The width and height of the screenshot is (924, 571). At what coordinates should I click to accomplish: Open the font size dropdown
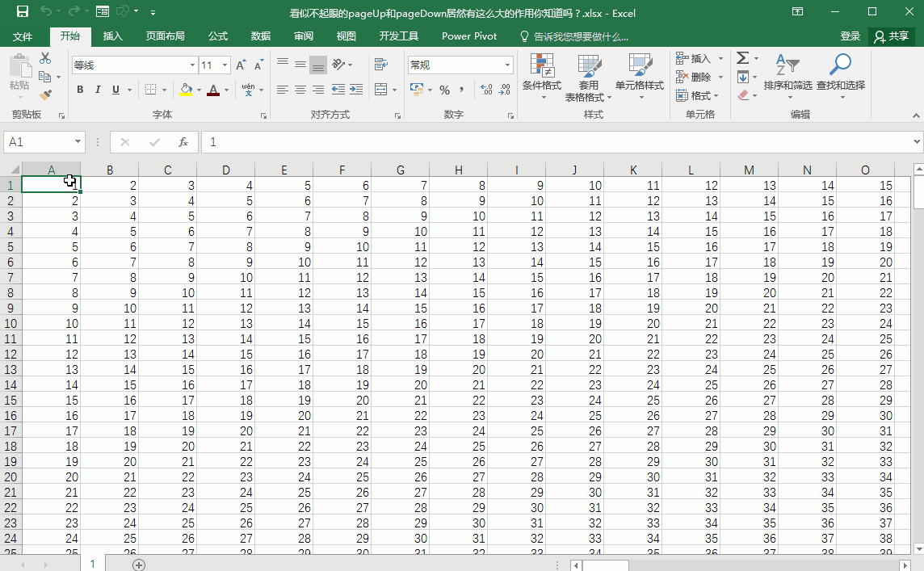coord(225,65)
